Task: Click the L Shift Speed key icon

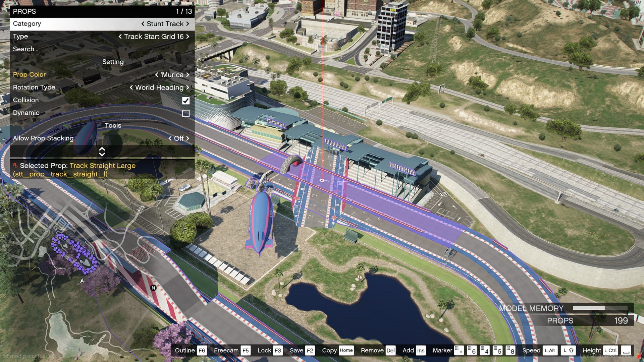Action: (x=568, y=350)
